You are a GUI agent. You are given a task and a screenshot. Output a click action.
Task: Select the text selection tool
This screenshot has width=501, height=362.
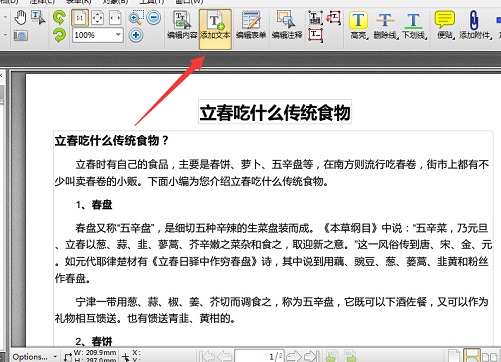click(x=38, y=18)
